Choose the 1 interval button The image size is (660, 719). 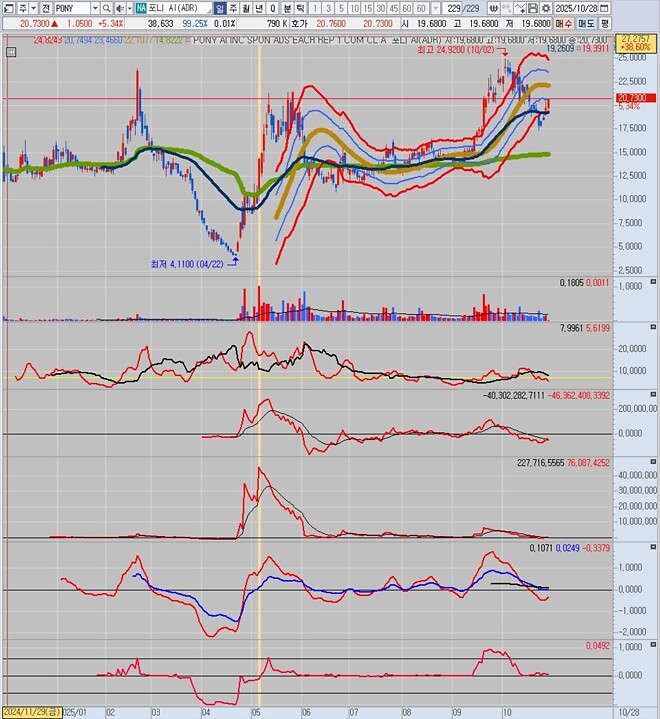pyautogui.click(x=315, y=8)
